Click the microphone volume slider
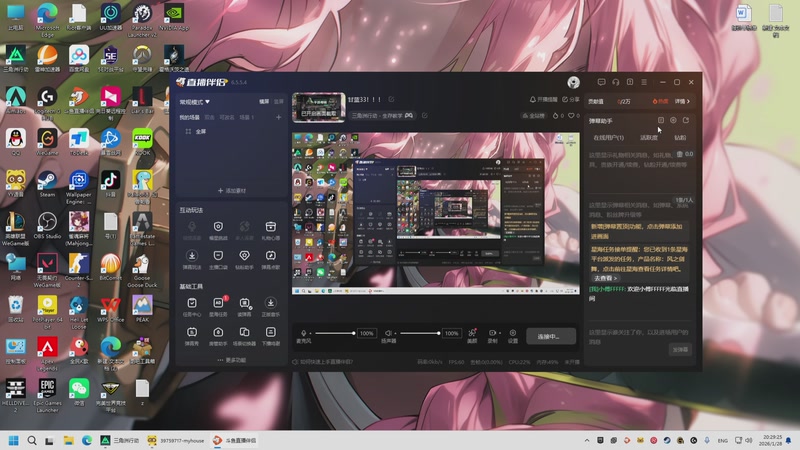Image resolution: width=800 pixels, height=450 pixels. pyautogui.click(x=335, y=333)
